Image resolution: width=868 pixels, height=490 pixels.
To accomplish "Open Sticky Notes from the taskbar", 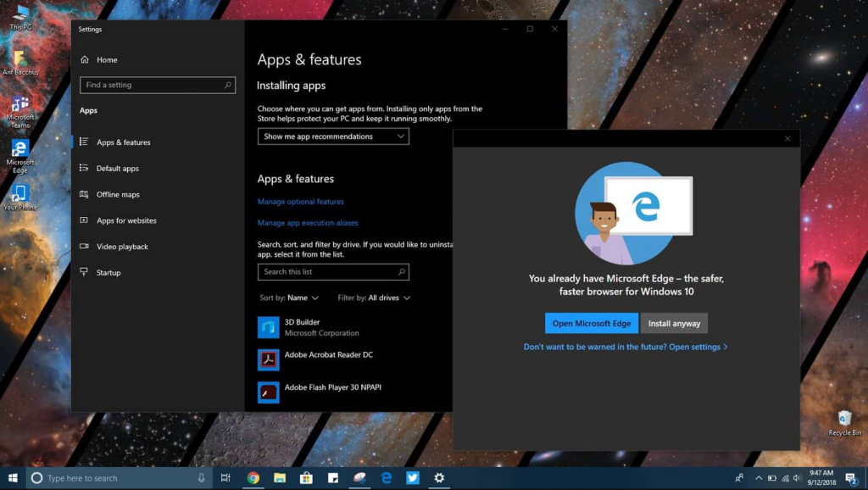I will [x=332, y=478].
